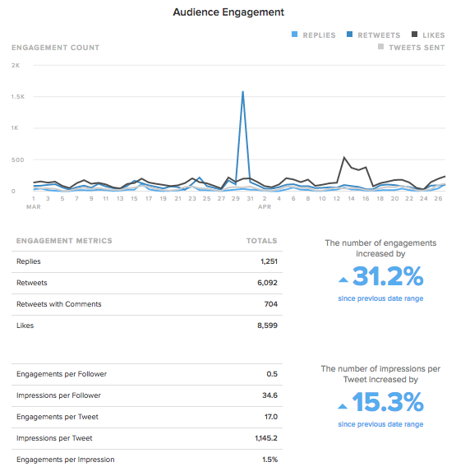Click the Replies legend color swatch
The image size is (456, 476).
tap(294, 35)
